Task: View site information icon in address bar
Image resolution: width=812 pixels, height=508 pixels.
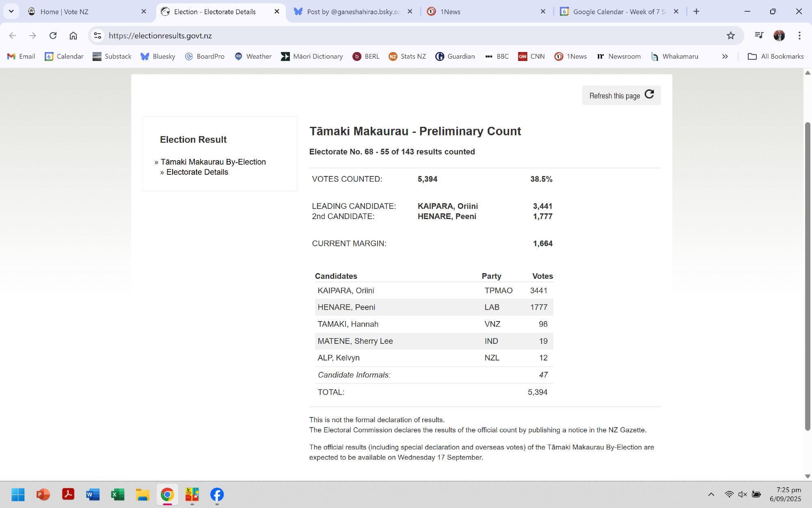Action: point(97,36)
